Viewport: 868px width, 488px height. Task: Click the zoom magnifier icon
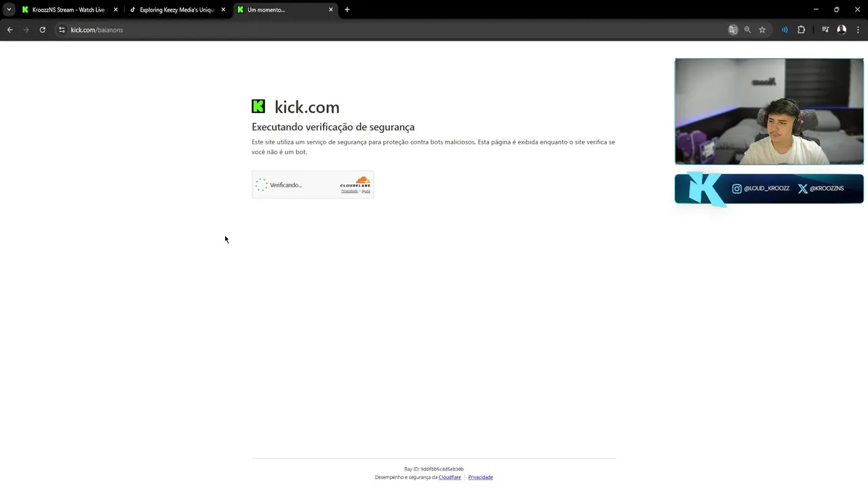(747, 30)
